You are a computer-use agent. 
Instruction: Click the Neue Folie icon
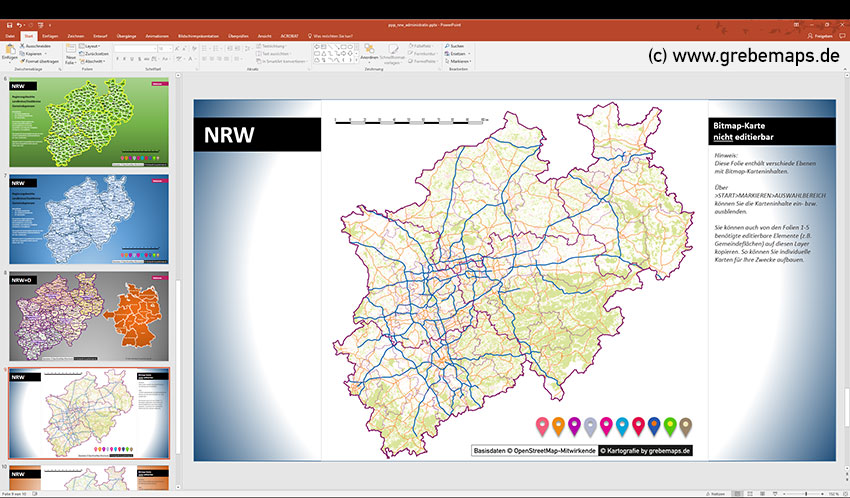[71, 51]
